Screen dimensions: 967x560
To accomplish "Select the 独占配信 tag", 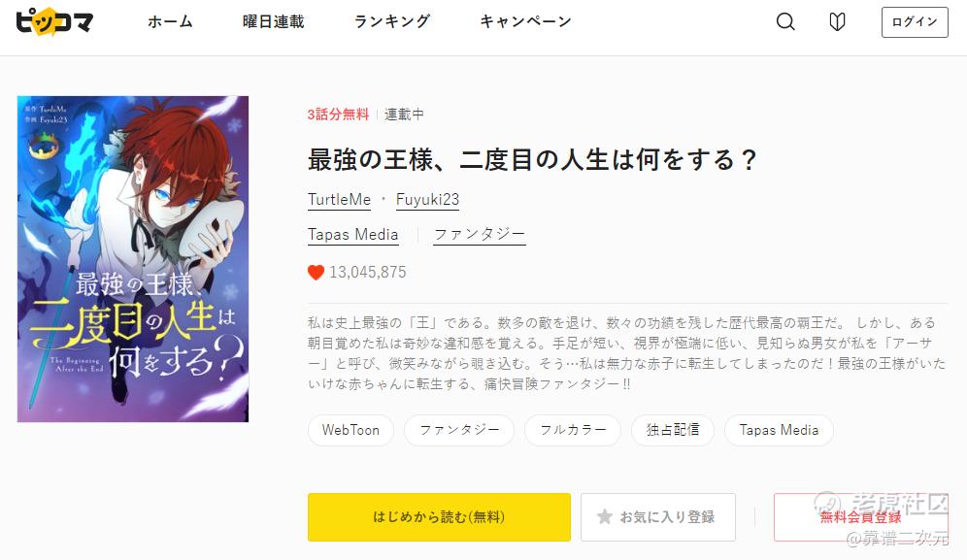I will (x=673, y=430).
